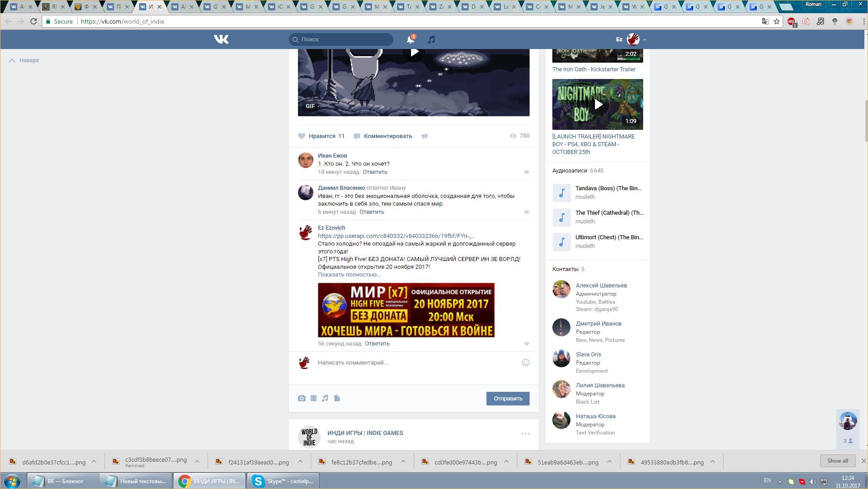Share the post with the megaphone icon

pos(424,136)
